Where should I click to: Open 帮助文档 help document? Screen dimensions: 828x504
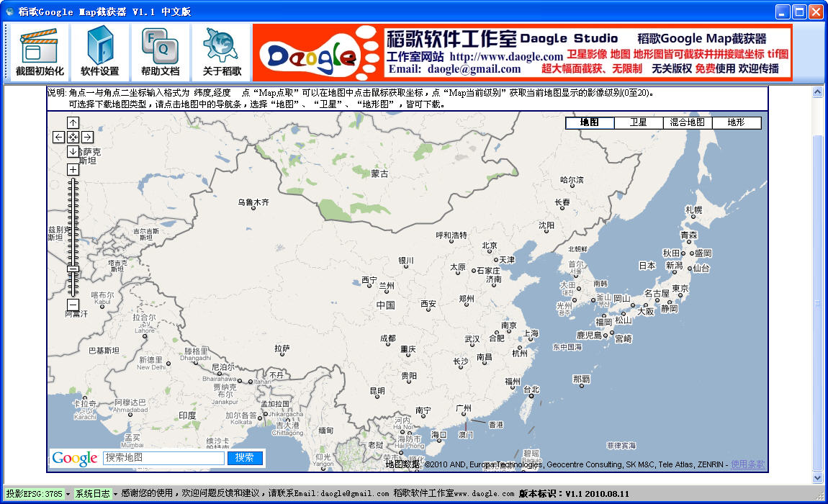pos(160,53)
